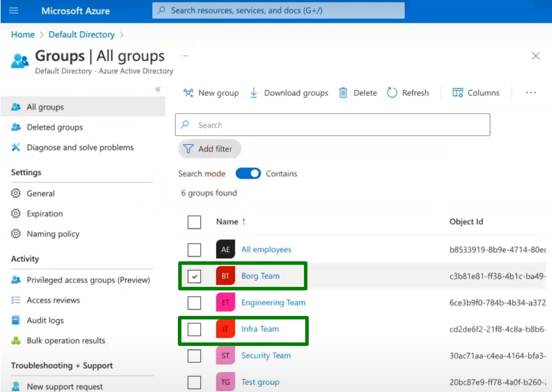Image resolution: width=552 pixels, height=392 pixels.
Task: Open the Infra Team group link
Action: [x=260, y=329]
